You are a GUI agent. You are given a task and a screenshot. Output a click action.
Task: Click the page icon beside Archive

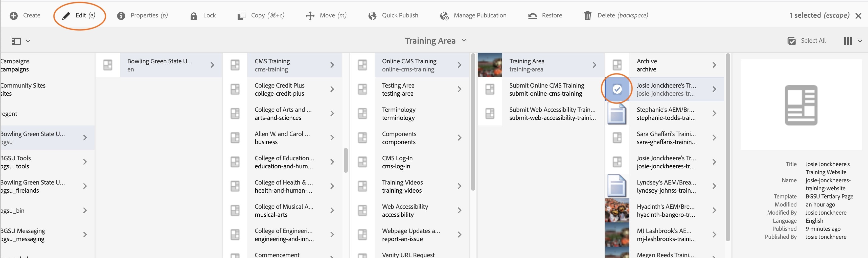[x=617, y=65]
